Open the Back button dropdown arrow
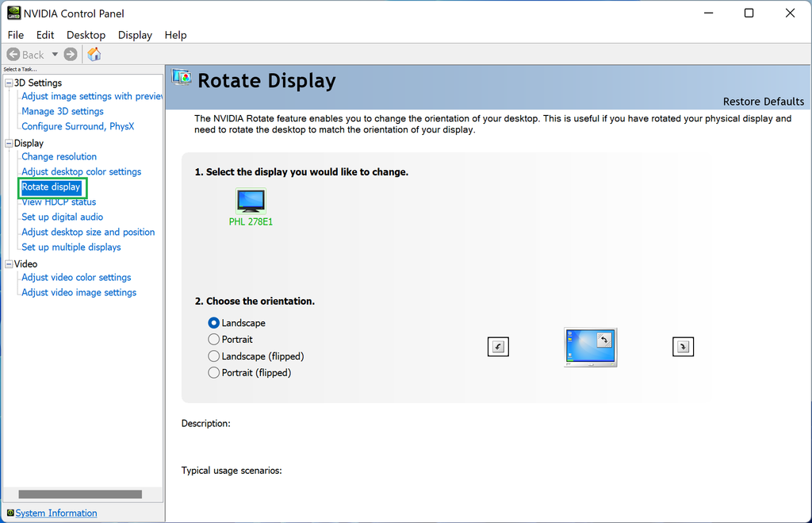The height and width of the screenshot is (523, 812). coord(55,54)
